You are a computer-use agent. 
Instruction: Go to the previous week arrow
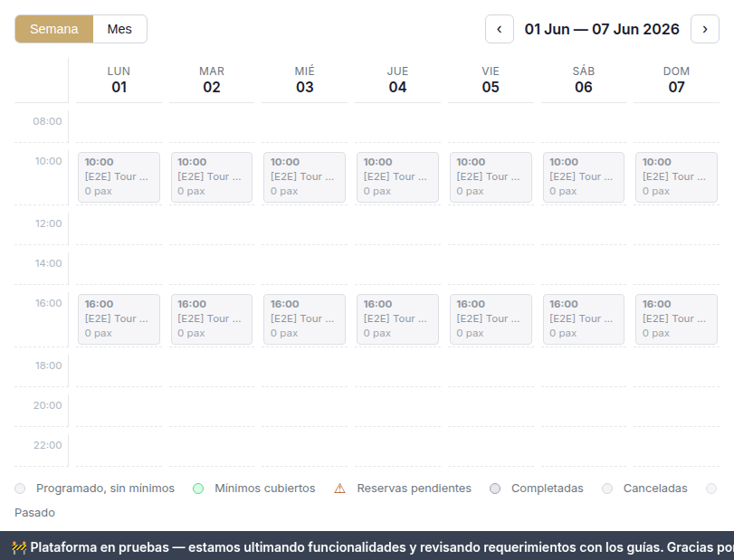click(500, 29)
